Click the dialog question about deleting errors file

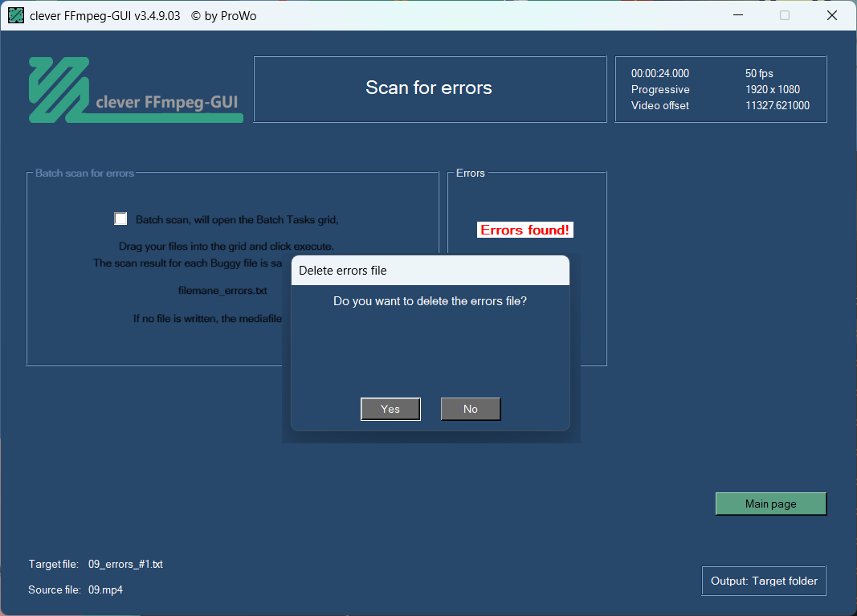tap(430, 301)
